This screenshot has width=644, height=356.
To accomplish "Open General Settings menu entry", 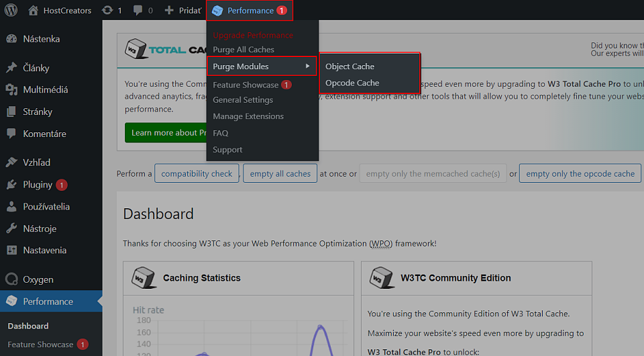I will [243, 100].
